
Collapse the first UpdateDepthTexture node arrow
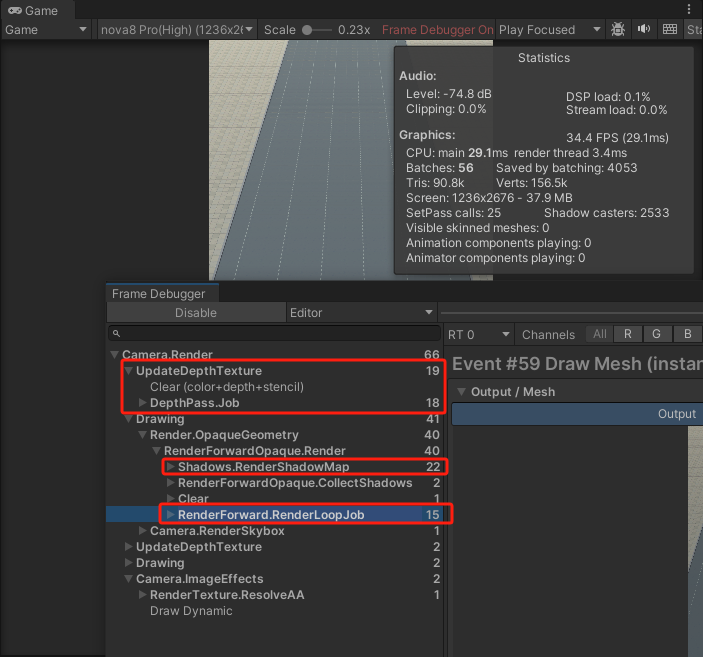pyautogui.click(x=129, y=370)
